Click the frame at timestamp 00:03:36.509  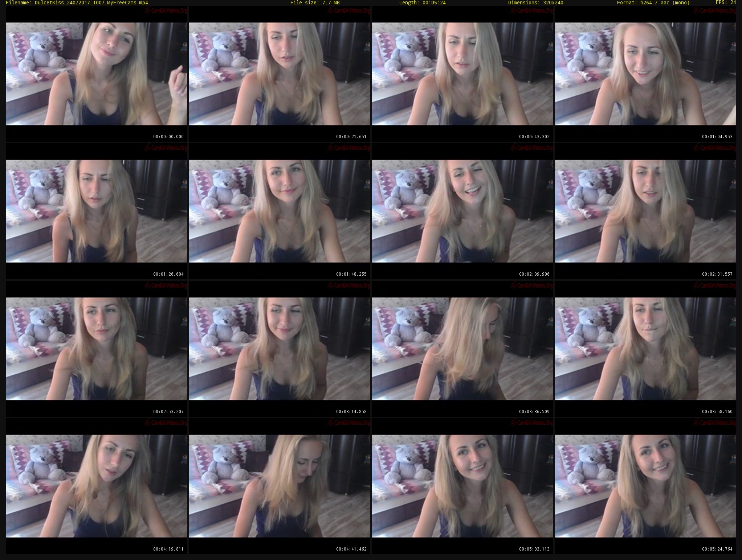(462, 349)
